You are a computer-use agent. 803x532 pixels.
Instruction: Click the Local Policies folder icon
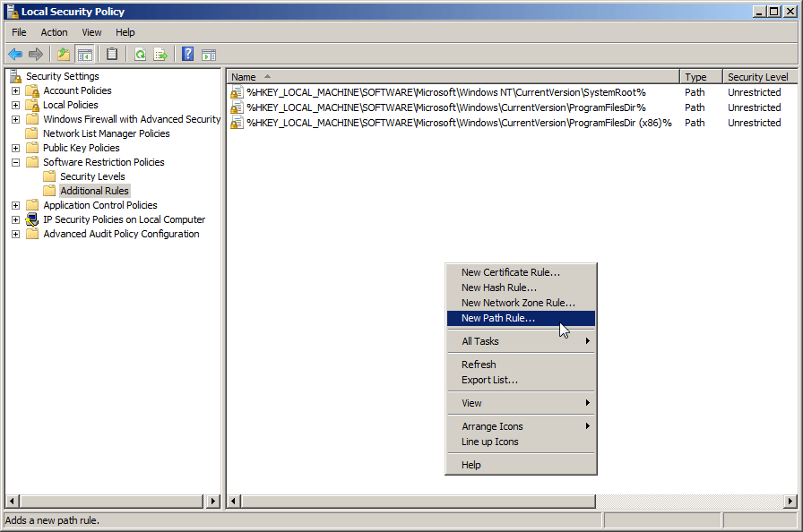(32, 105)
